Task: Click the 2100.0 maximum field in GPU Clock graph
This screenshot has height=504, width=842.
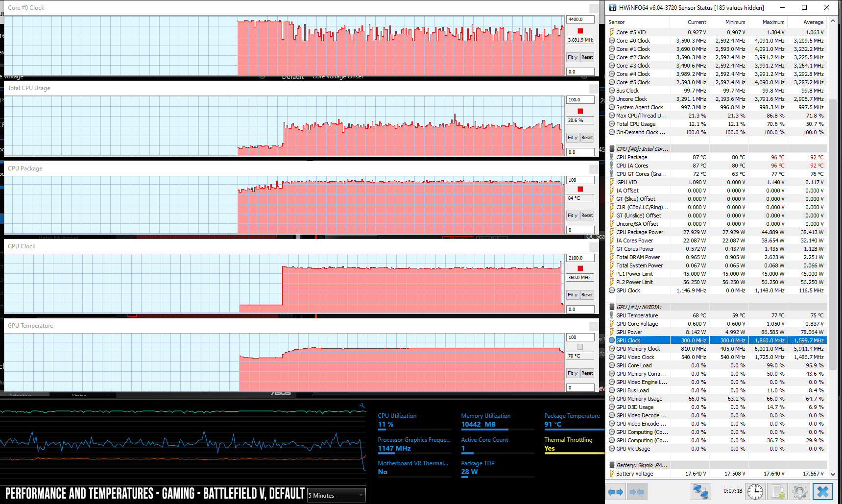Action: pos(580,258)
